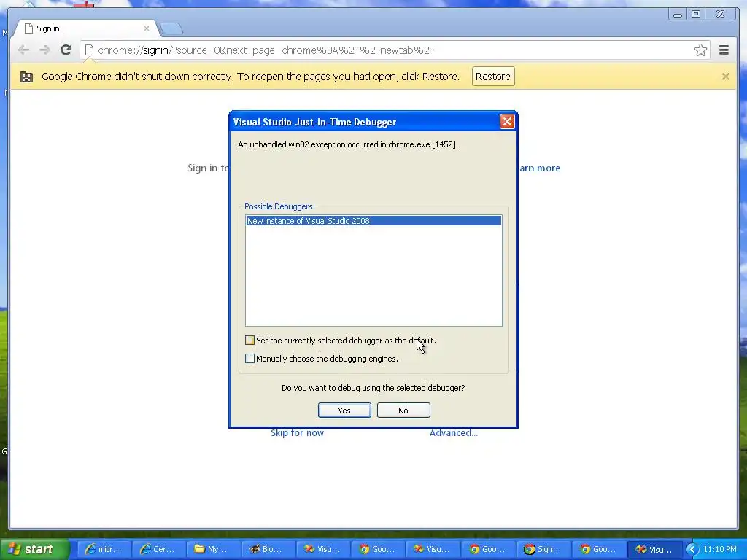Click the partially hidden Learn more link

[539, 168]
